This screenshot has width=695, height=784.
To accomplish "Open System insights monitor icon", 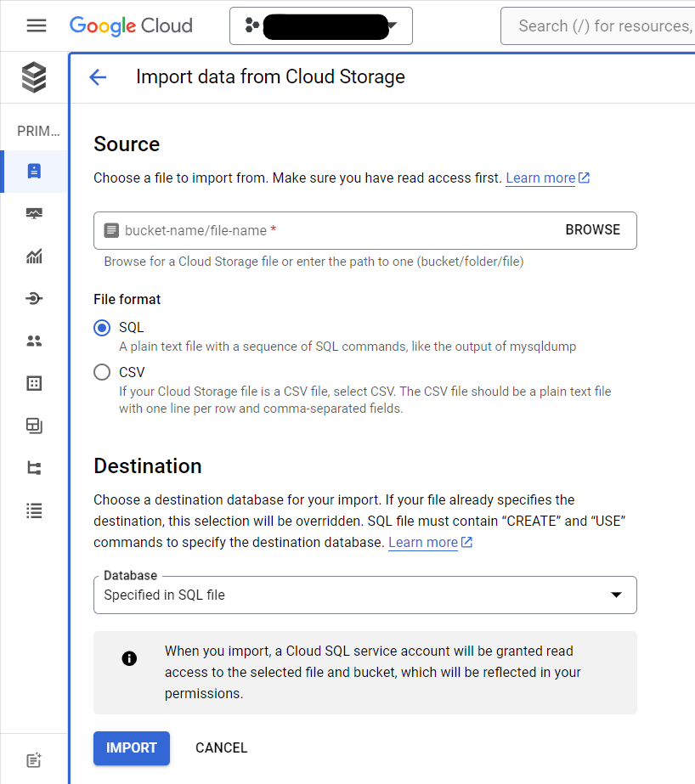I will click(x=34, y=213).
